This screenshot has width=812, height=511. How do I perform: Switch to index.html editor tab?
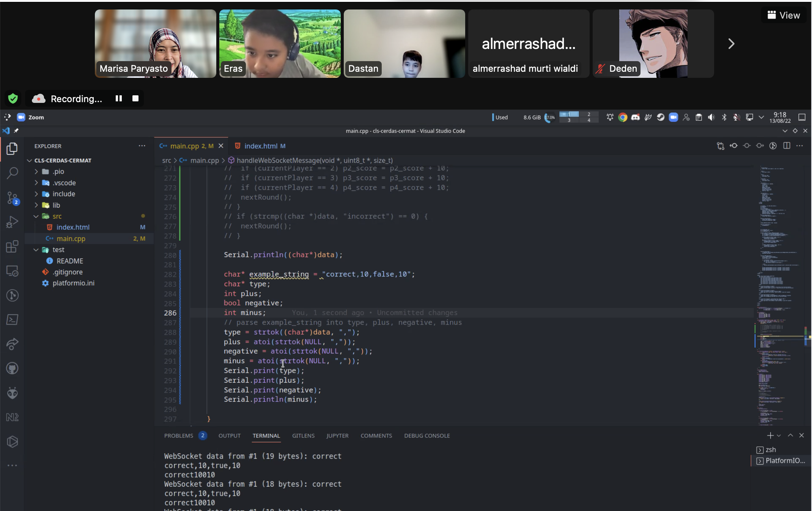tap(260, 146)
